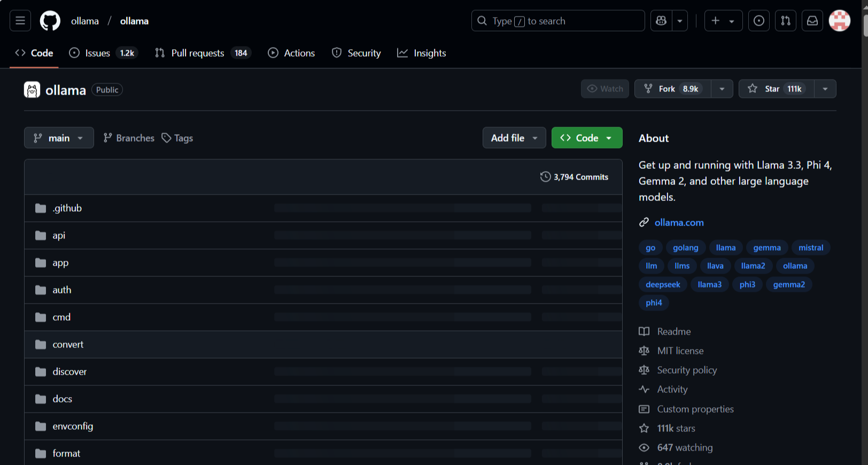Screen dimensions: 868x465
Task: Click the search input field
Action: pyautogui.click(x=558, y=21)
